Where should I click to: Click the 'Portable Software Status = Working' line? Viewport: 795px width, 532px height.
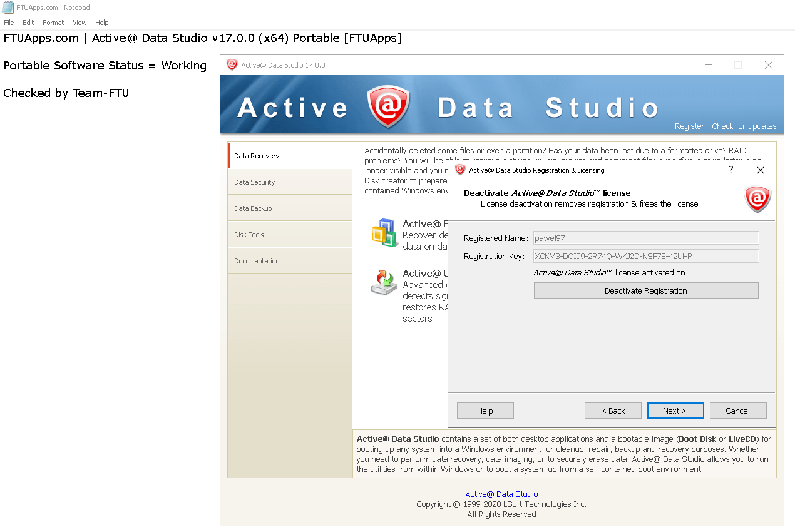point(105,66)
